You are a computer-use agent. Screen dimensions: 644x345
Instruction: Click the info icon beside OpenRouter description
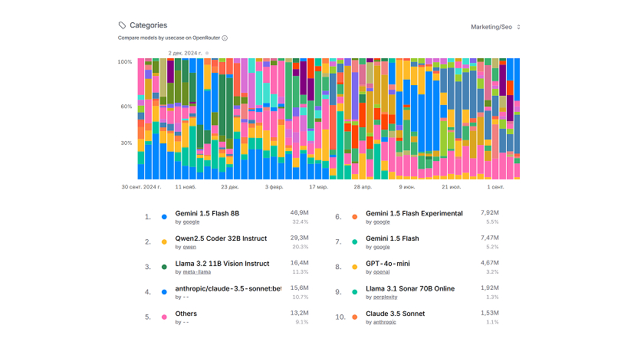click(225, 38)
